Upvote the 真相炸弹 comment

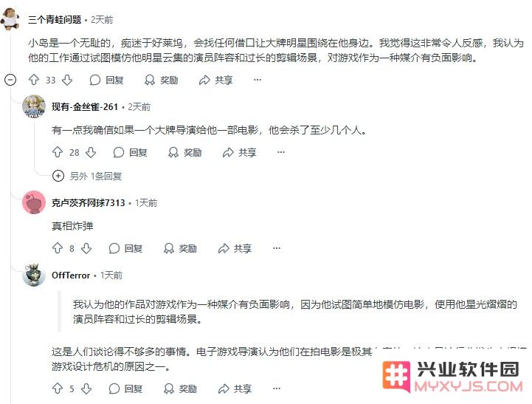click(x=58, y=248)
